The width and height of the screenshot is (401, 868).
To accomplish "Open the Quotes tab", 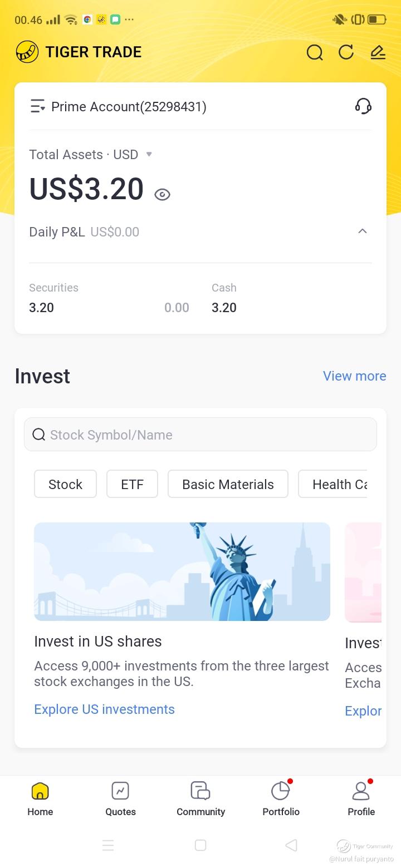I will [120, 798].
